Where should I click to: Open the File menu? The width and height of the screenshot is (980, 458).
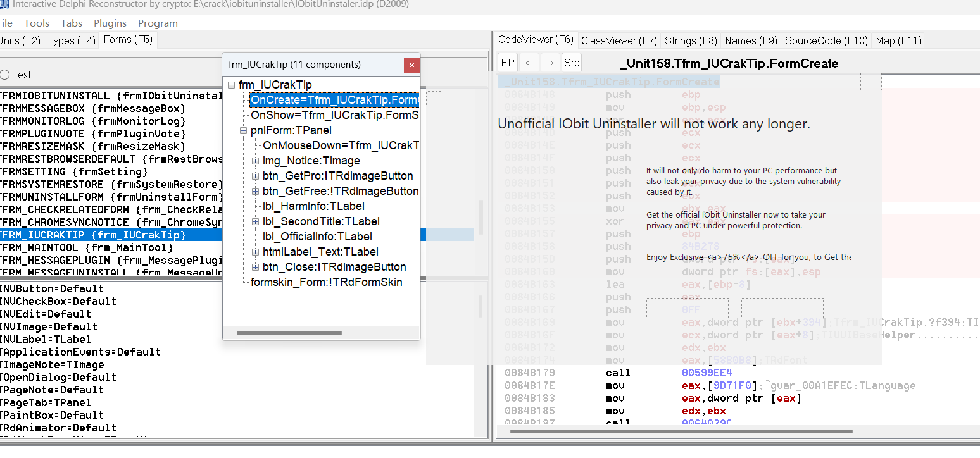[6, 23]
